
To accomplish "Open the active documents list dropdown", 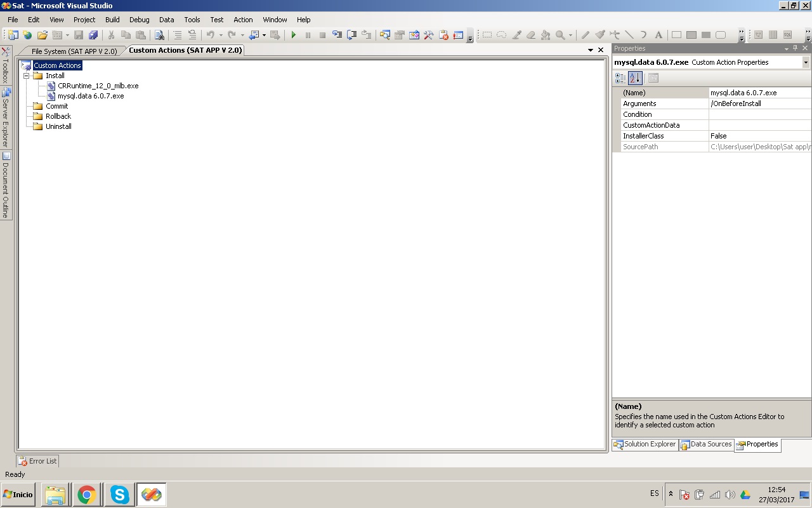I will (591, 50).
